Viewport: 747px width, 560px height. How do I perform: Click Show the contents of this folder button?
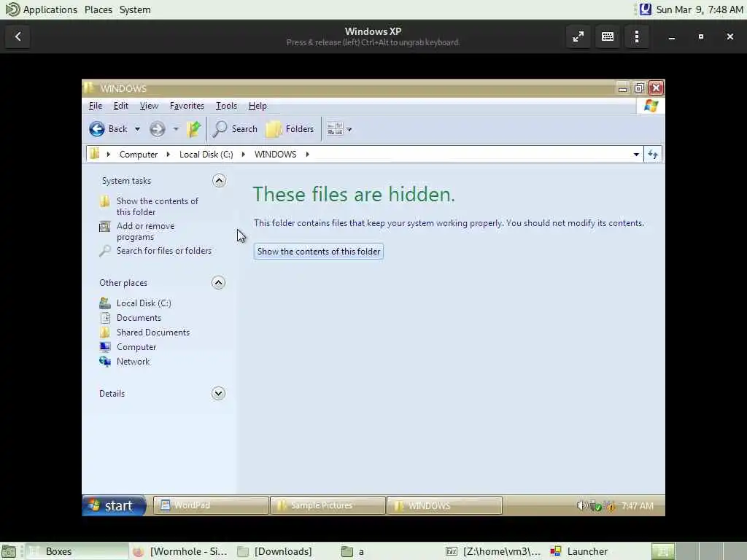[x=319, y=252]
